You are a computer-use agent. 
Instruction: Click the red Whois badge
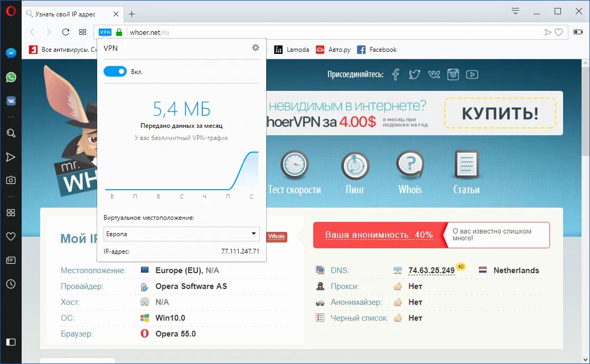[277, 236]
